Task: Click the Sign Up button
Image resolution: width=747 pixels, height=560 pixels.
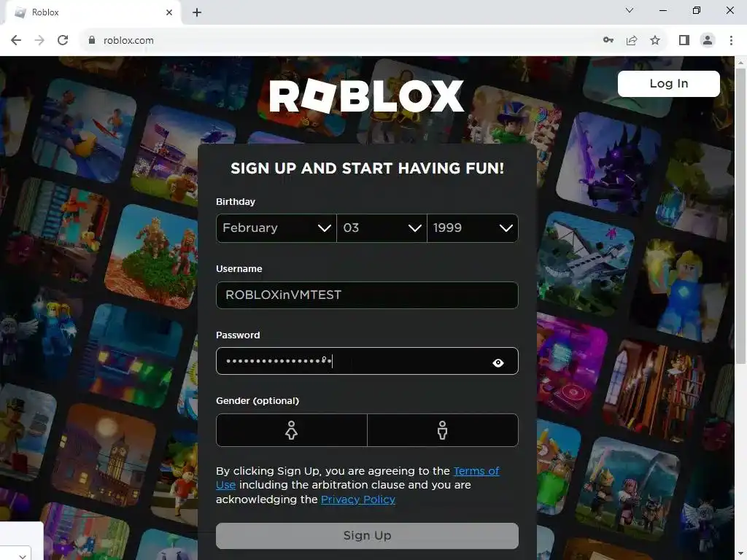Action: point(367,536)
